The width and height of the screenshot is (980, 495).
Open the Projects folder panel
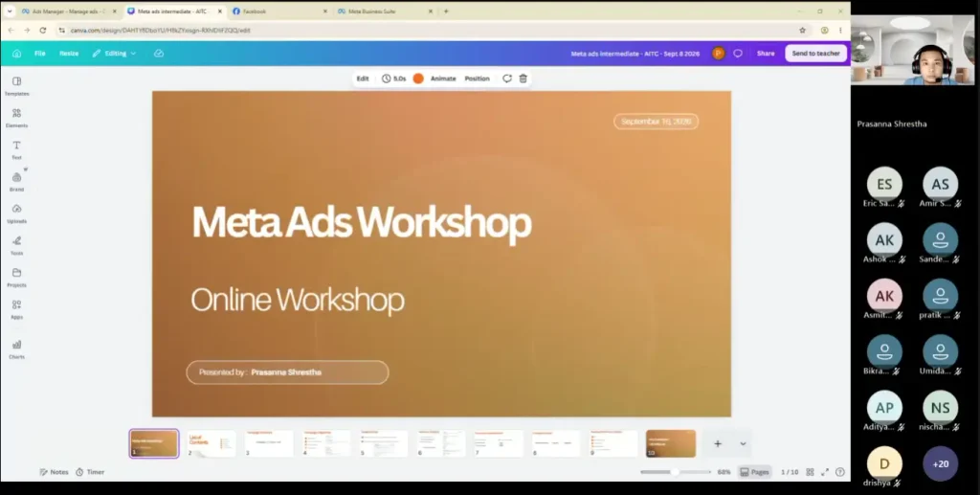(x=17, y=277)
